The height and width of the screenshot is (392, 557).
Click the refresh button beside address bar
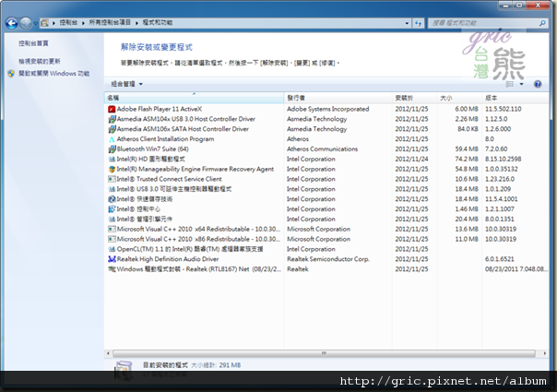(419, 23)
